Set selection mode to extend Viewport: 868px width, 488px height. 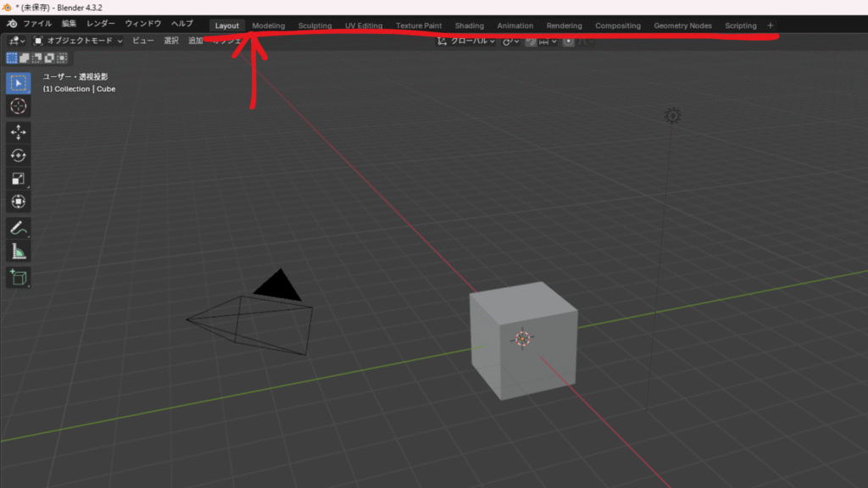25,58
